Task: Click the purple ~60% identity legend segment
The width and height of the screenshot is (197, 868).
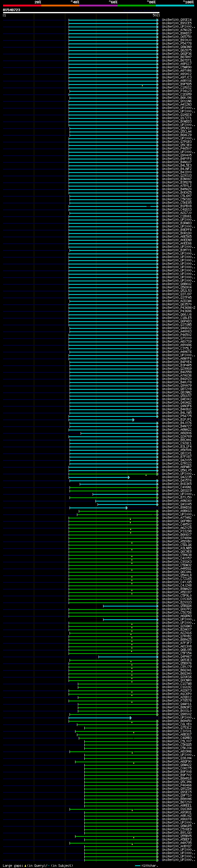Action: tap(98, 6)
